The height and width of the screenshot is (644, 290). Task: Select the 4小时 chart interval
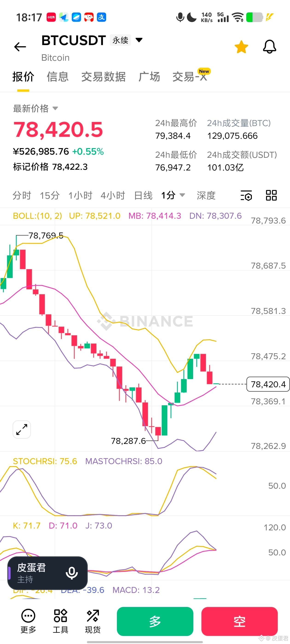113,195
